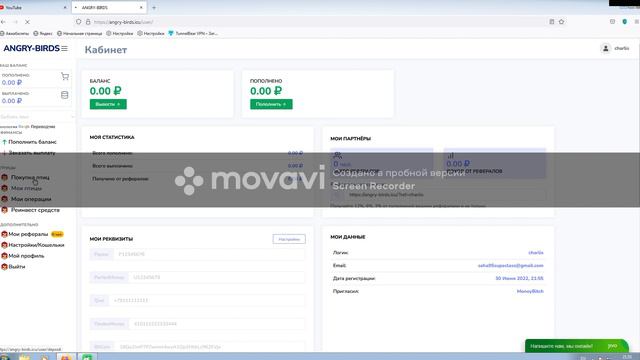Click the Payeer wallet input field
The image size is (640, 360).
tap(209, 254)
